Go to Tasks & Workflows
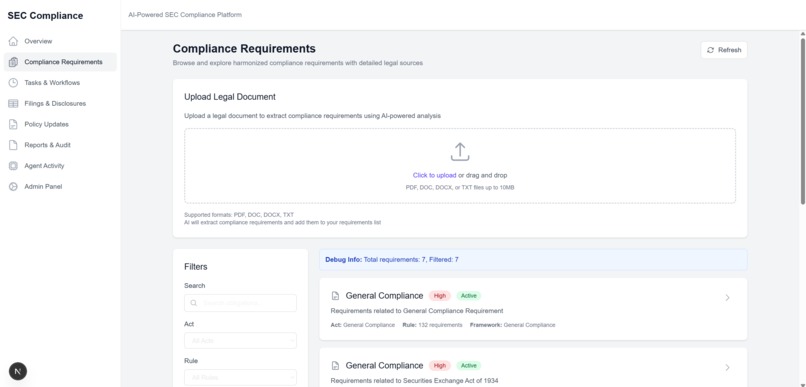Viewport: 806px width, 387px height. pos(60,83)
